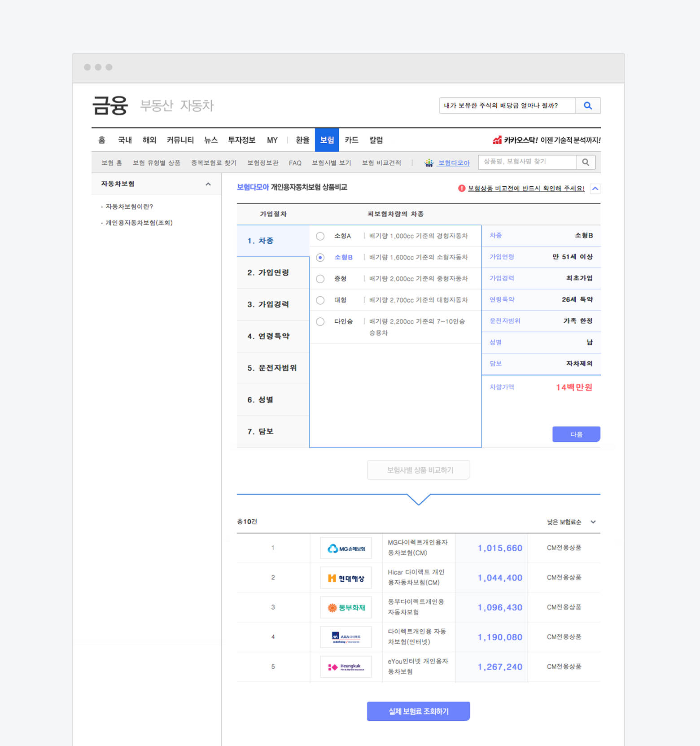Select step 1. 차종 tab
The height and width of the screenshot is (746, 700).
coord(273,241)
